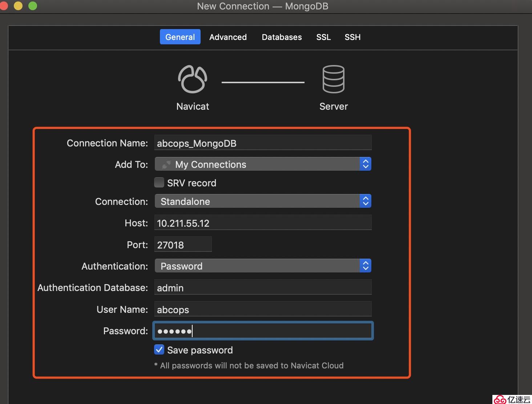The image size is (532, 404).
Task: Click the "Authentication Database:" label
Action: (93, 288)
